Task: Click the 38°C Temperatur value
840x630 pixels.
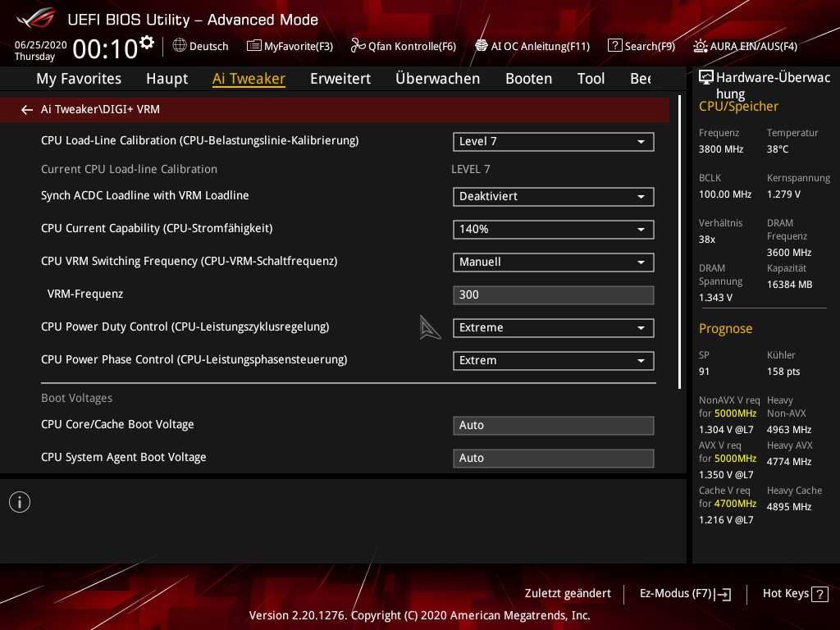Action: tap(778, 149)
